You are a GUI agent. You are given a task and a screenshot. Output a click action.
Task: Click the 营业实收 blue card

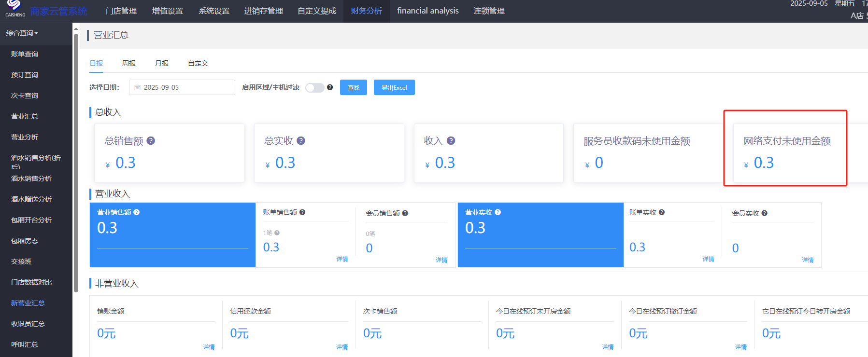(x=541, y=235)
